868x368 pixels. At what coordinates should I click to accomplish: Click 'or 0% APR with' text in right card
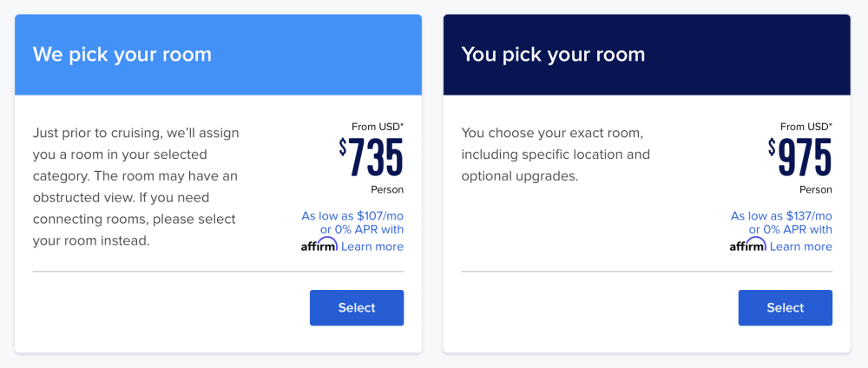(x=791, y=229)
